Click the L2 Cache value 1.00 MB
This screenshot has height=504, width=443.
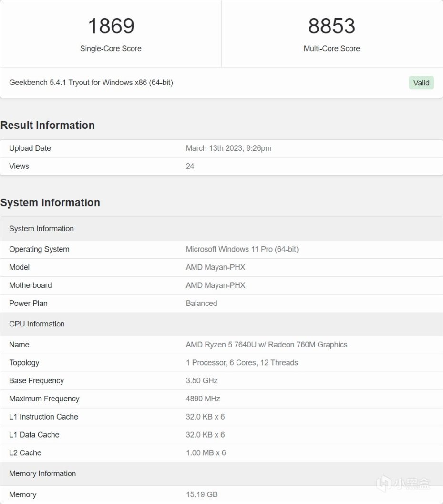pos(206,452)
